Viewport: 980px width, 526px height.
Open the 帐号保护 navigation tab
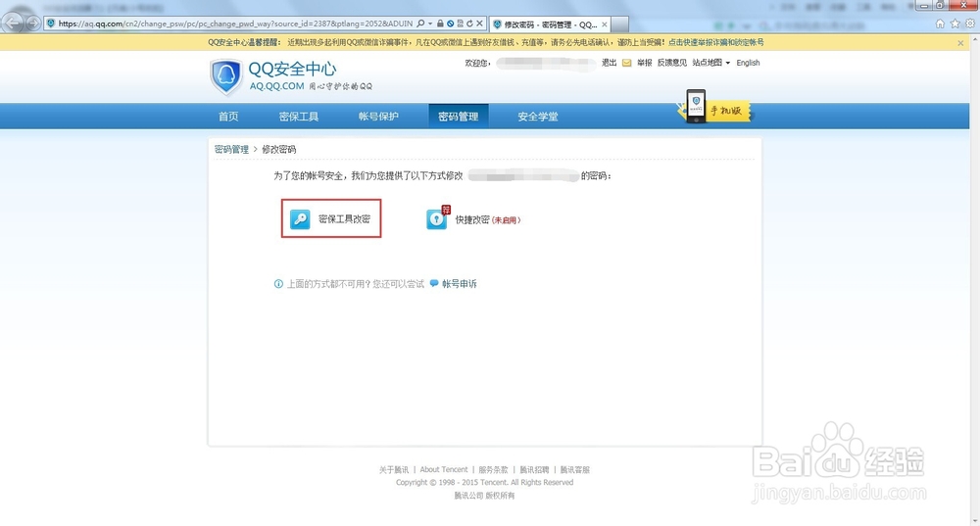tap(378, 117)
